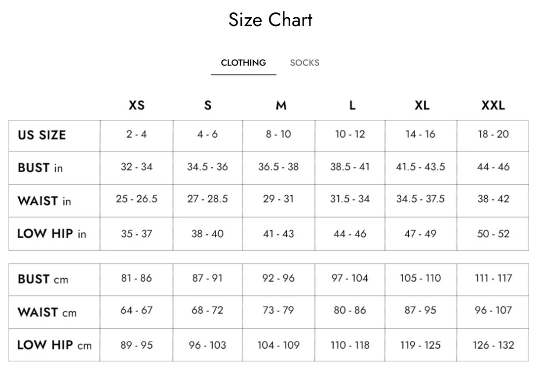This screenshot has height=392, width=543.
Task: Open the SOCKS tab
Action: pos(305,63)
